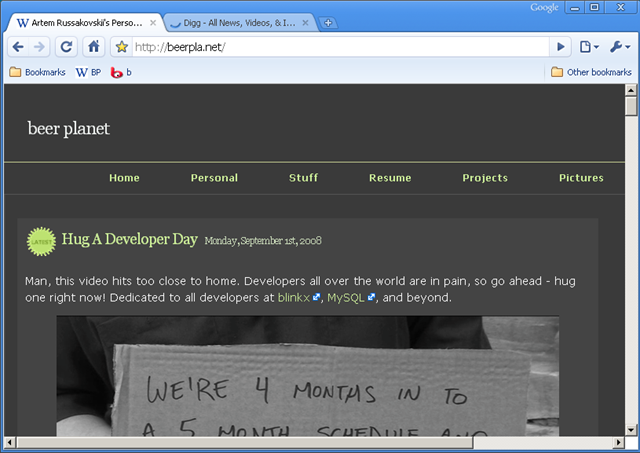640x453 pixels.
Task: Follow the blinkx link
Action: 294,298
